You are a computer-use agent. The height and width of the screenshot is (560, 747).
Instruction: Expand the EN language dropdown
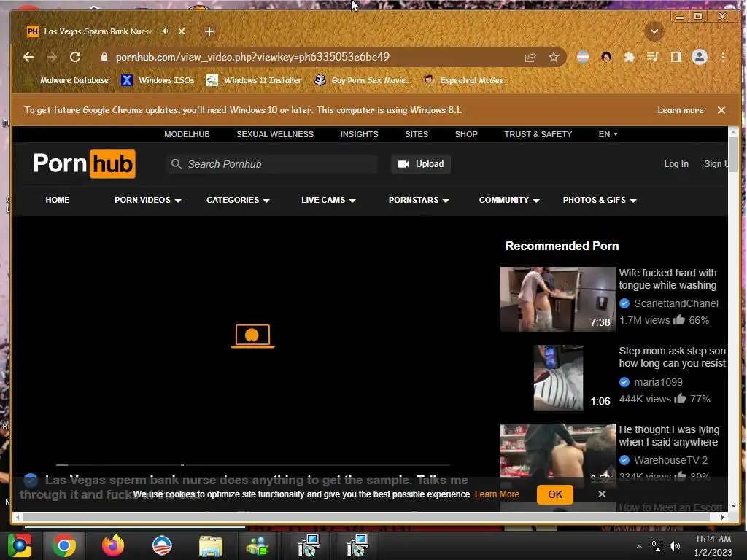point(608,134)
